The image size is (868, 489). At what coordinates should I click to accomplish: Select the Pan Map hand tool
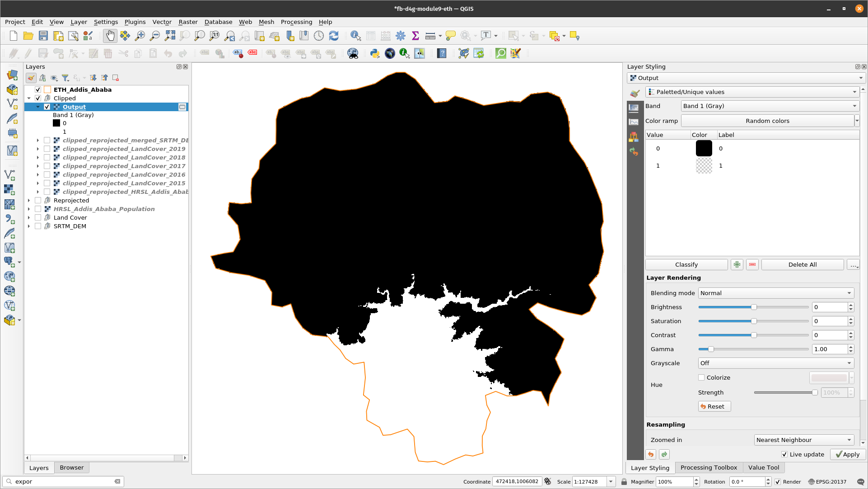(x=110, y=36)
